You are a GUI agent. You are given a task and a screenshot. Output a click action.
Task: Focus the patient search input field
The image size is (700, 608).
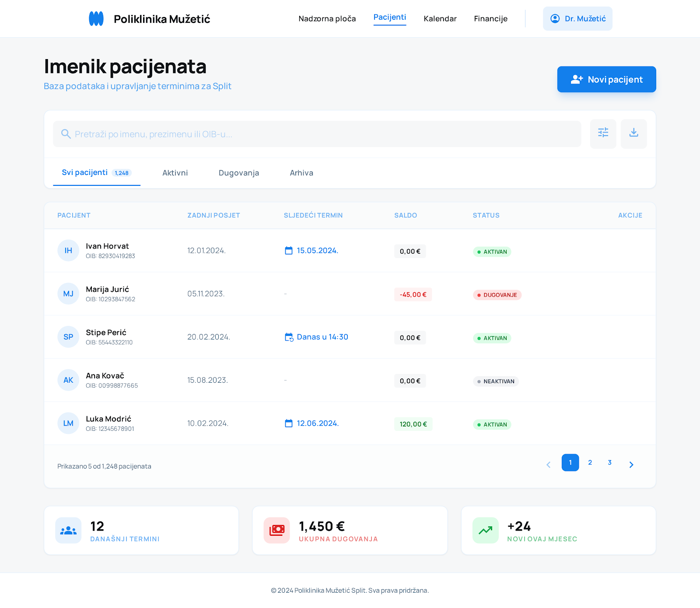(324, 134)
